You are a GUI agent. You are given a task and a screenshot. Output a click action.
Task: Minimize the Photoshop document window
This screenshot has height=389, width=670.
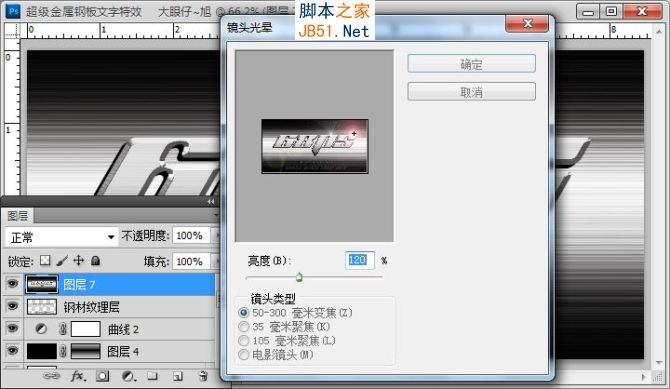[x=588, y=12]
